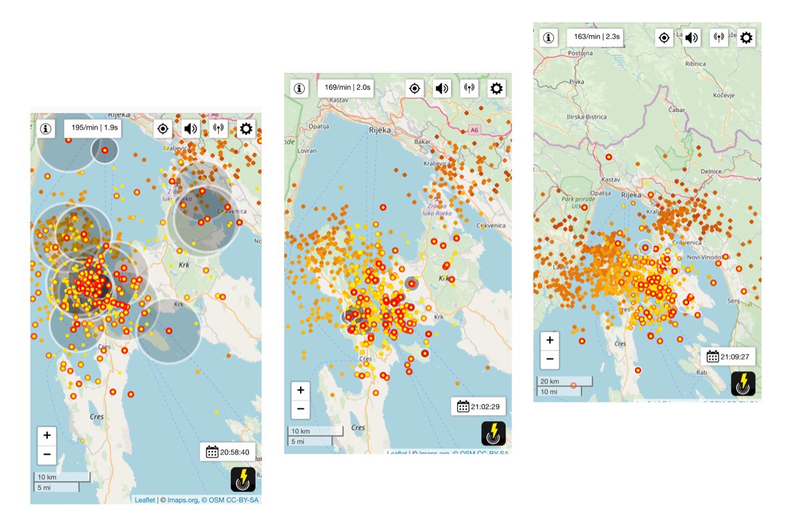The width and height of the screenshot is (797, 532).
Task: Open the settings gear on the 163/min map
Action: pyautogui.click(x=747, y=38)
